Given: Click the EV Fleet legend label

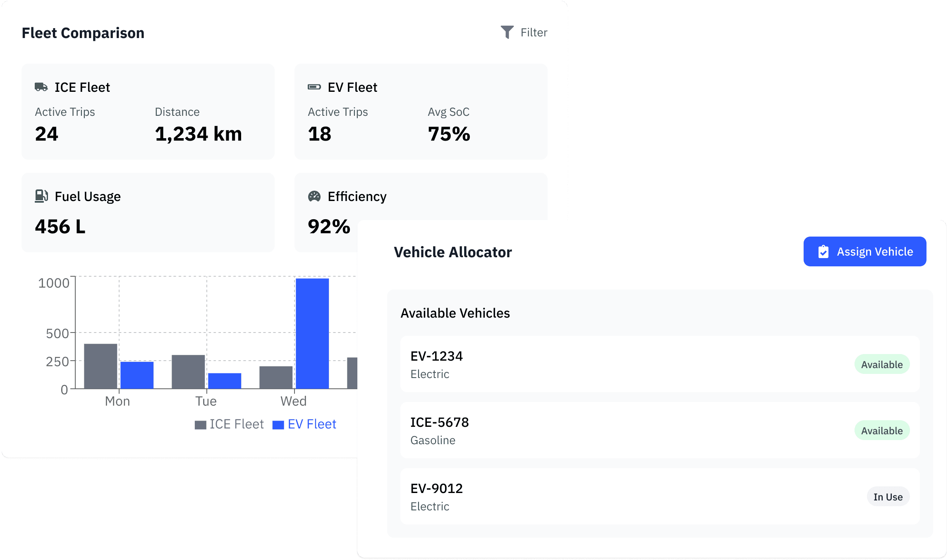Looking at the screenshot, I should [312, 424].
